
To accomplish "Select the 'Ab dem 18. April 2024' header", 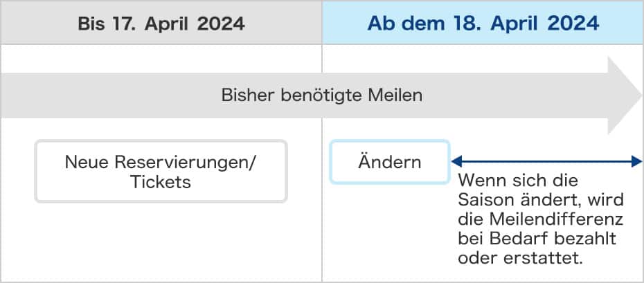I will click(x=483, y=23).
